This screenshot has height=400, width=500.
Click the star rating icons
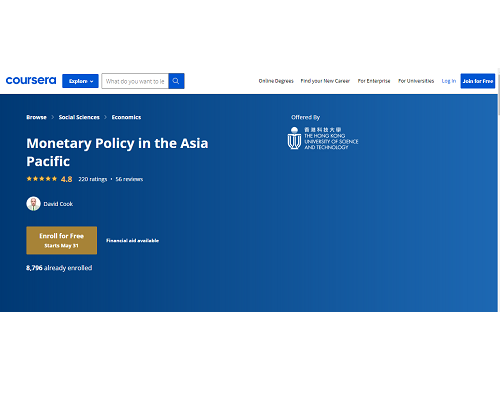click(x=42, y=179)
